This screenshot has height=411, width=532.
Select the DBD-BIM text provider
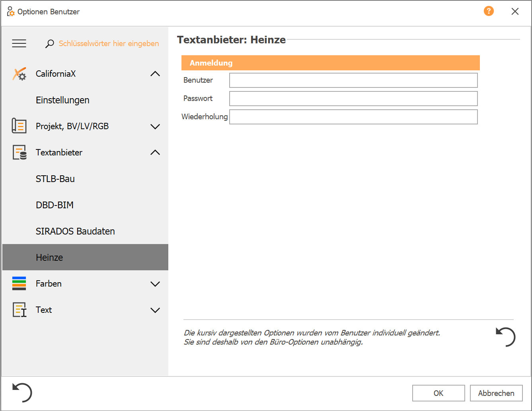pyautogui.click(x=85, y=205)
